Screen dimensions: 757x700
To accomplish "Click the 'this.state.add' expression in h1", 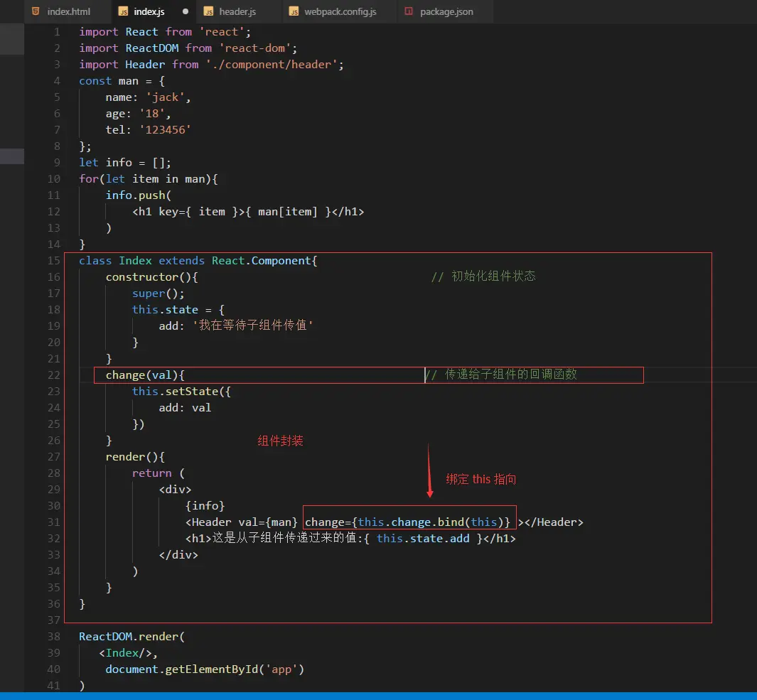I will tap(423, 539).
